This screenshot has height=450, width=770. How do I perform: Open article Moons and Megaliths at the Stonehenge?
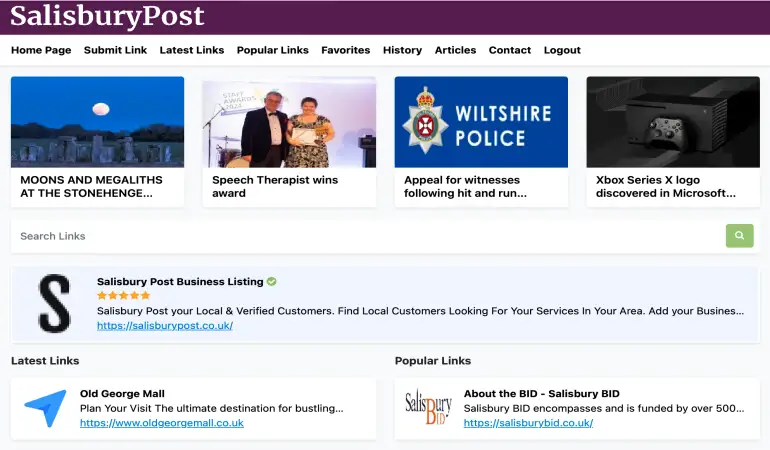tap(91, 187)
